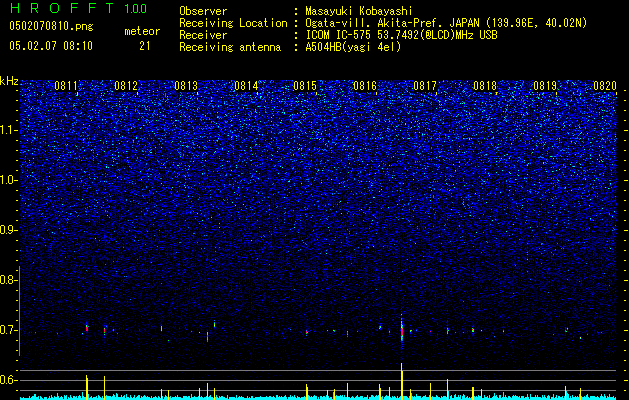Click the 0820 time marker
Screen dimensions: 629x400
(x=605, y=86)
